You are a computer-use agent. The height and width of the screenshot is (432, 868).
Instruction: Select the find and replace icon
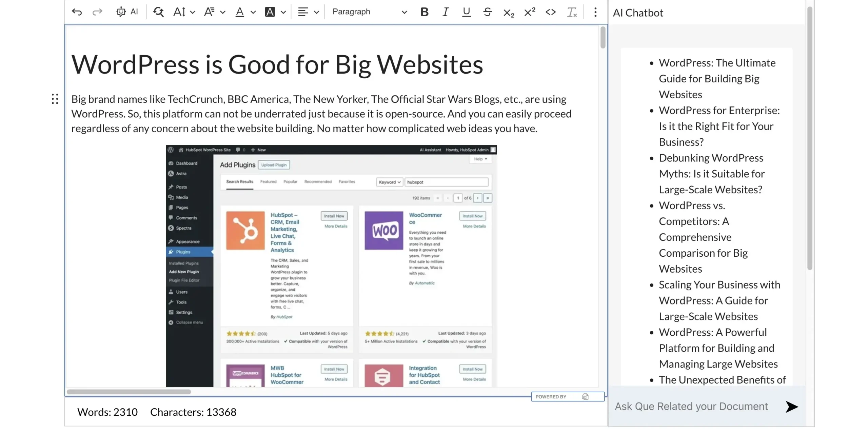(x=158, y=12)
